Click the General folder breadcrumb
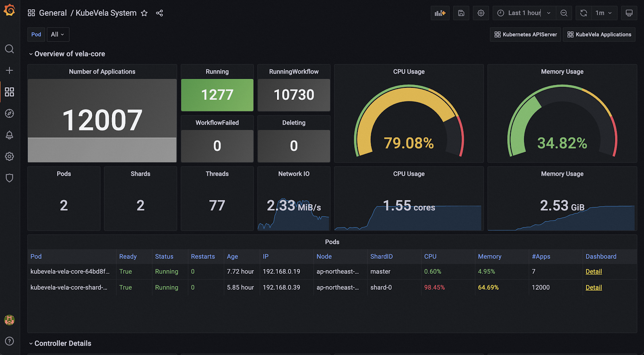The image size is (644, 355). pos(53,13)
